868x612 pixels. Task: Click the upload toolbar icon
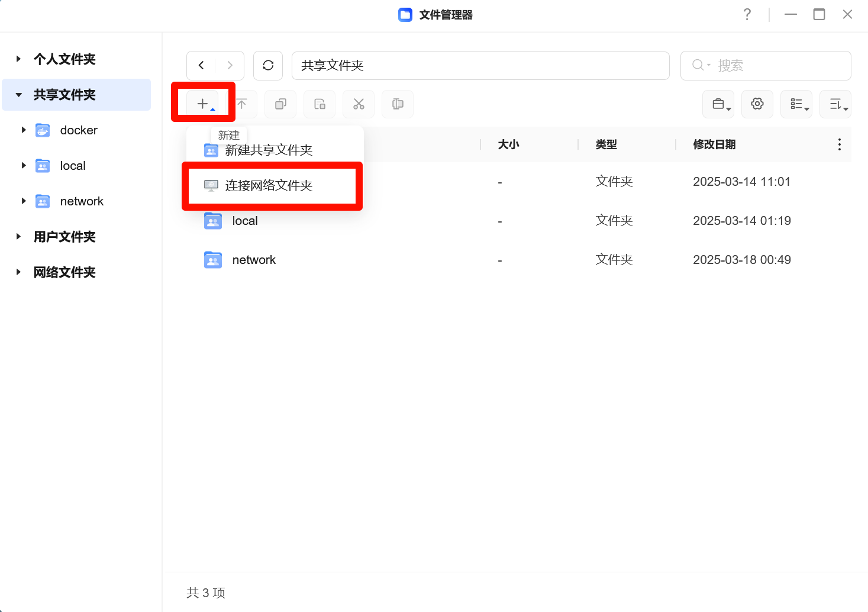241,104
